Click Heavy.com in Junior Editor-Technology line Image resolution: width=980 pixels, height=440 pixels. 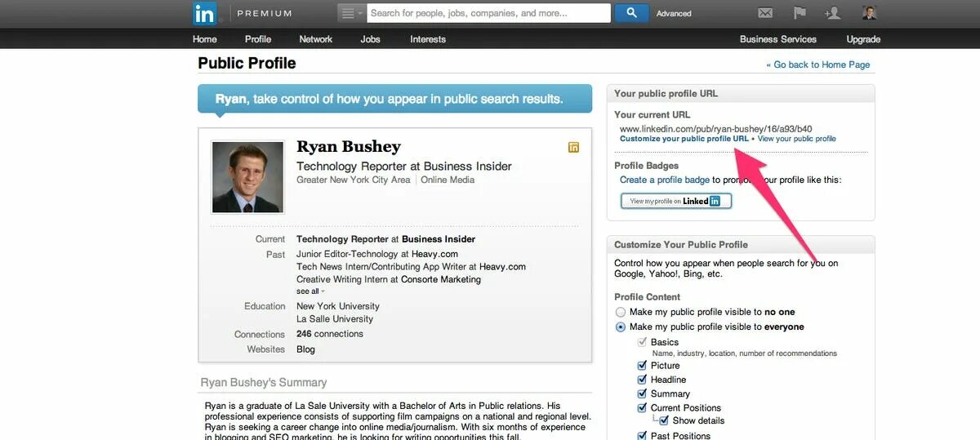(x=434, y=254)
